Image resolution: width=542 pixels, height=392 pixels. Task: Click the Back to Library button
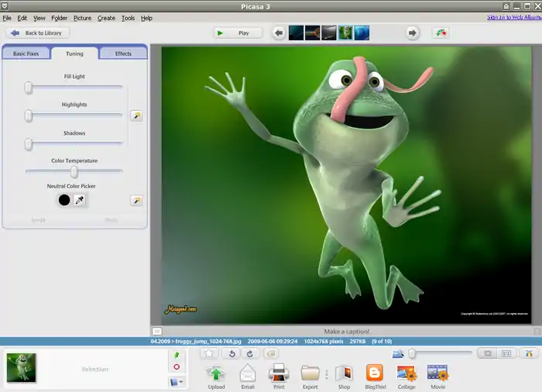click(39, 33)
